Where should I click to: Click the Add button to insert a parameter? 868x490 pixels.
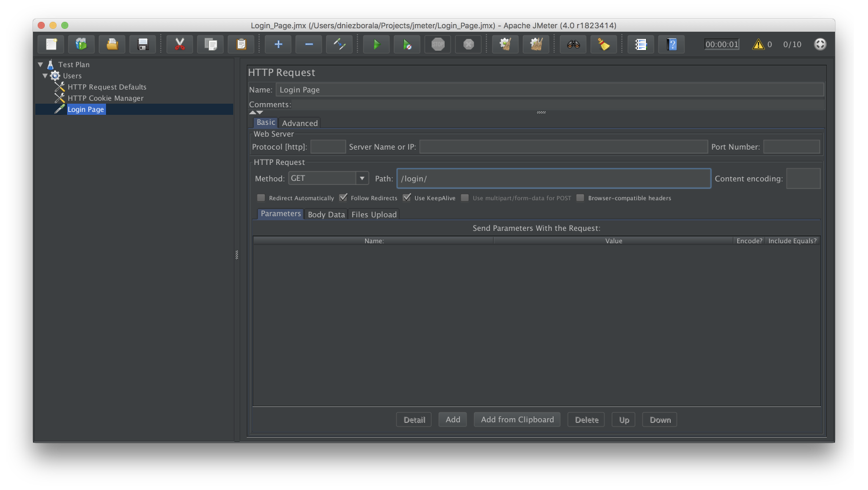tap(452, 419)
